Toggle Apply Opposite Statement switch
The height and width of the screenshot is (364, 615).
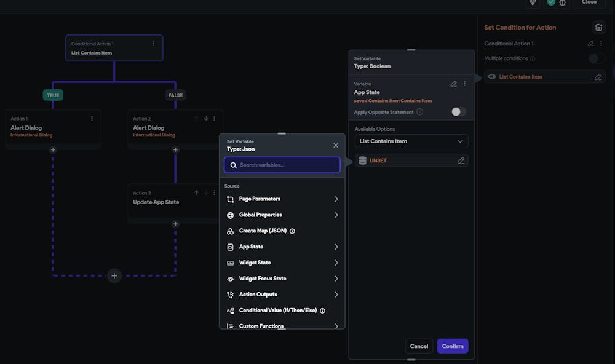(458, 112)
